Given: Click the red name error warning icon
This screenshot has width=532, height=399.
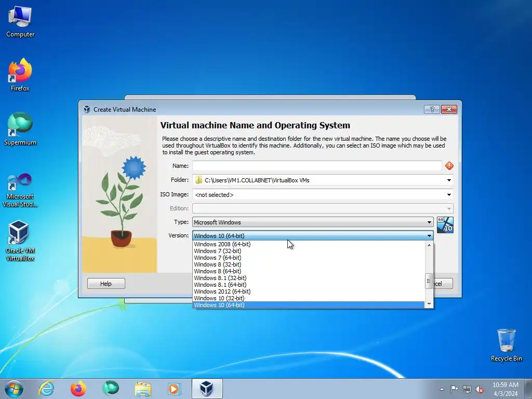Looking at the screenshot, I should tap(449, 166).
